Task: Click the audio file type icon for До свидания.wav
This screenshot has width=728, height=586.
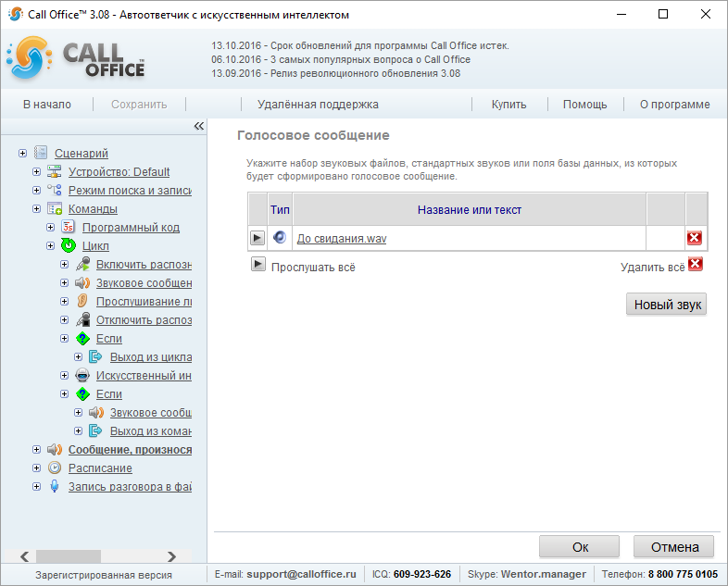Action: coord(280,237)
